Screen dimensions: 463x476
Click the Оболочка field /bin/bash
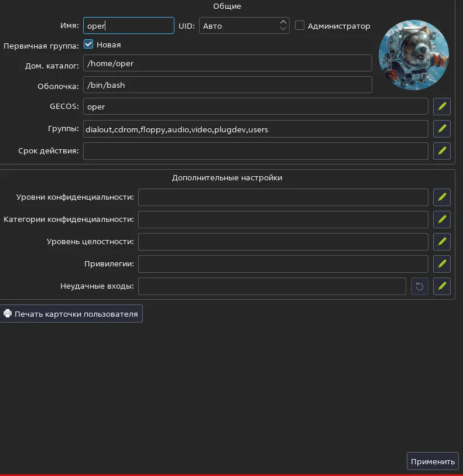coord(228,85)
